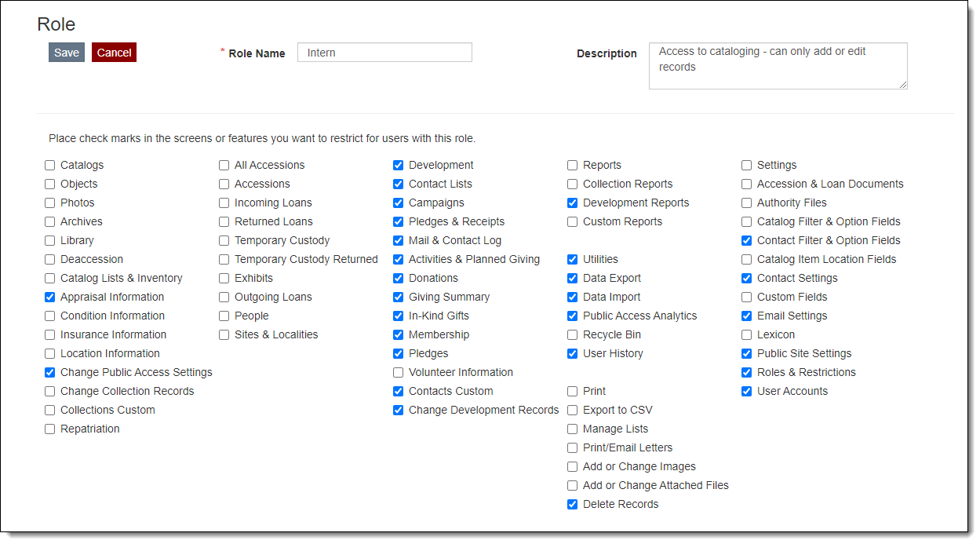Check the Repatriation restriction checkbox

49,429
